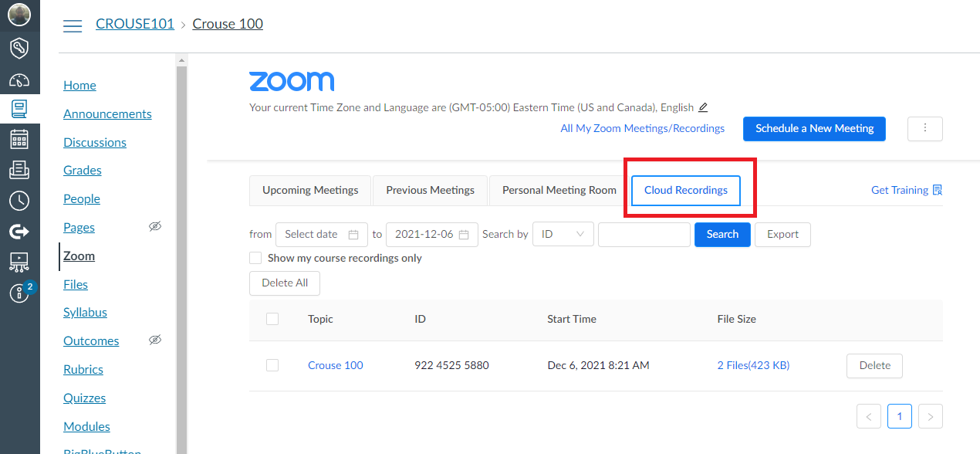Open the Crouse 100 recording topic link
The height and width of the screenshot is (454, 980).
click(x=335, y=365)
